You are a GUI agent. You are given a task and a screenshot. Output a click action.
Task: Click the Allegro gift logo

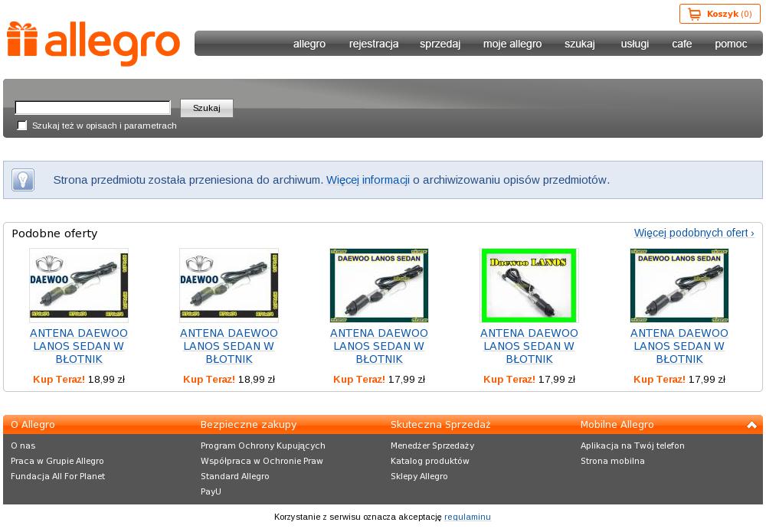93,44
